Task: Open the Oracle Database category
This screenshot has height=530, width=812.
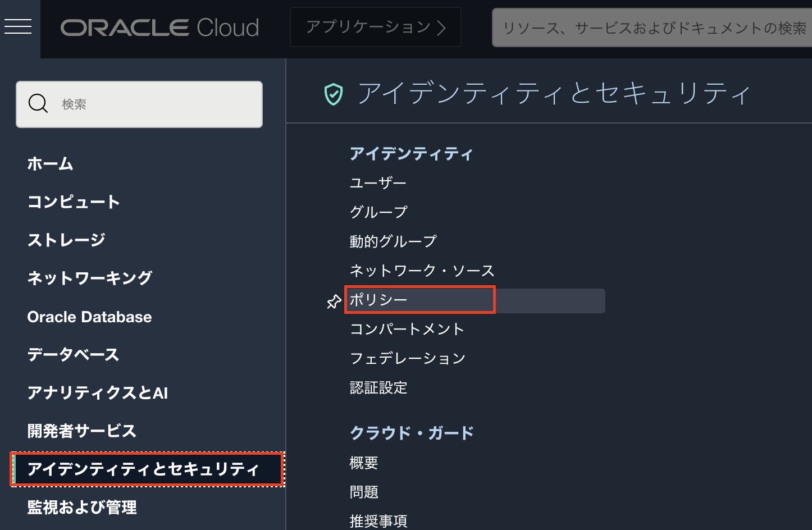Action: point(90,317)
